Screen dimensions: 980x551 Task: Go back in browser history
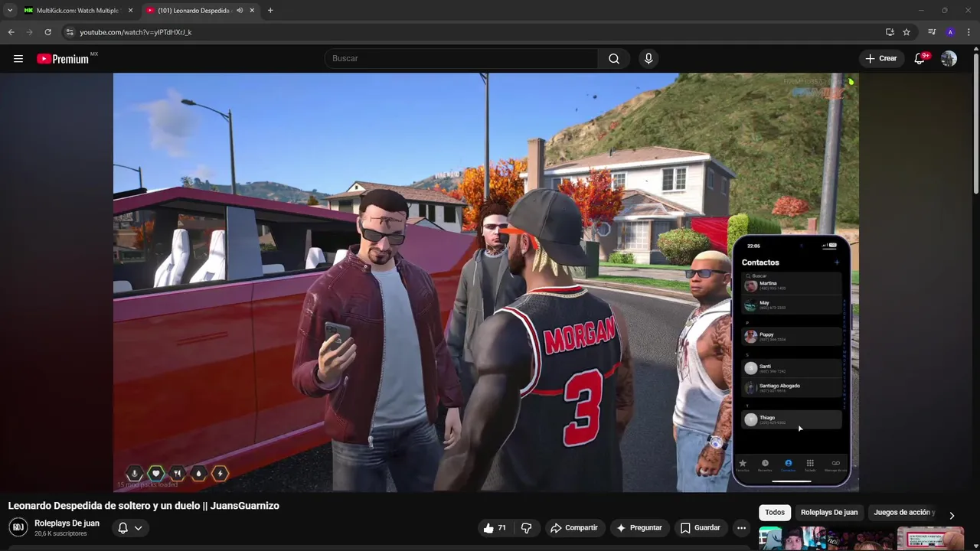click(x=11, y=32)
